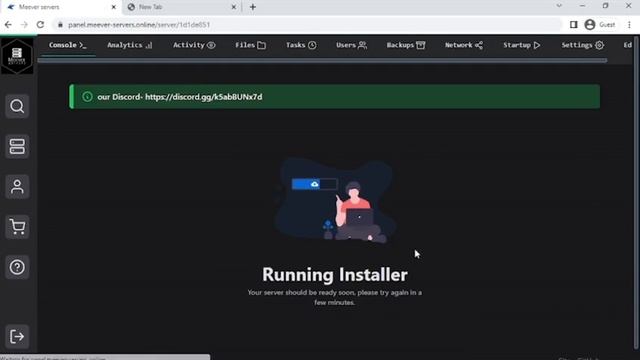
Task: Click the address bar URL field
Action: tap(308, 25)
